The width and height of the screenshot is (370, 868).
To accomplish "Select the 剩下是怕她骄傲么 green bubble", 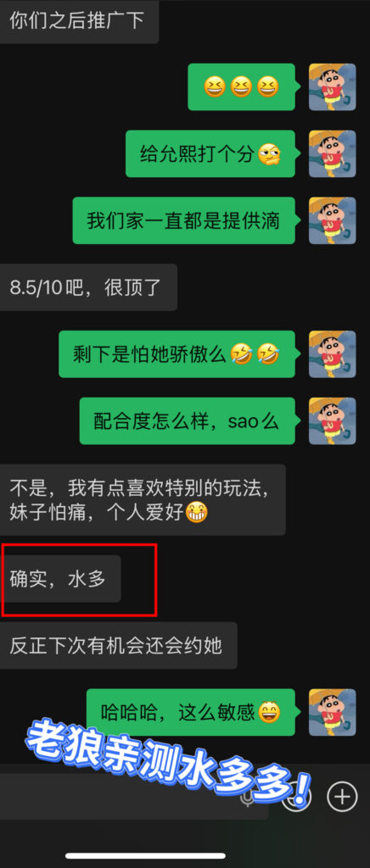I will click(x=177, y=354).
